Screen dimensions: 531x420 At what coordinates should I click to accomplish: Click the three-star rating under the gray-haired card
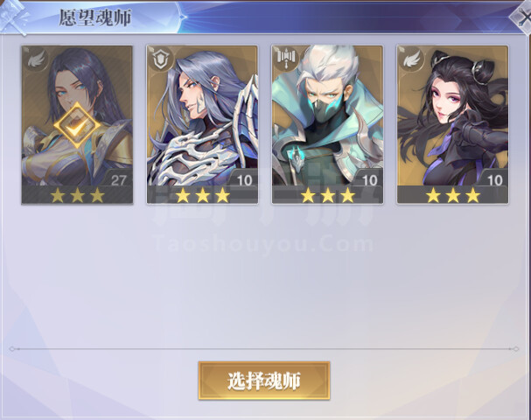pos(202,195)
